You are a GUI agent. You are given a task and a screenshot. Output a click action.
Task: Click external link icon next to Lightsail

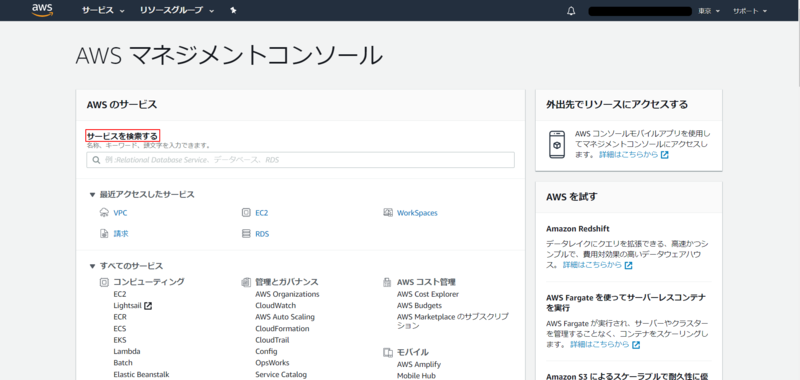[148, 306]
